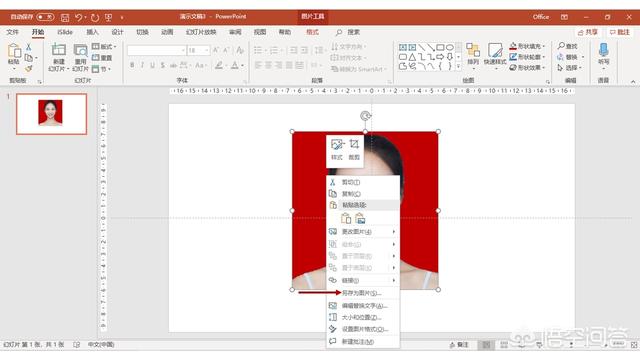Click the 共享 (Share) button
The image size is (640, 360).
[588, 32]
